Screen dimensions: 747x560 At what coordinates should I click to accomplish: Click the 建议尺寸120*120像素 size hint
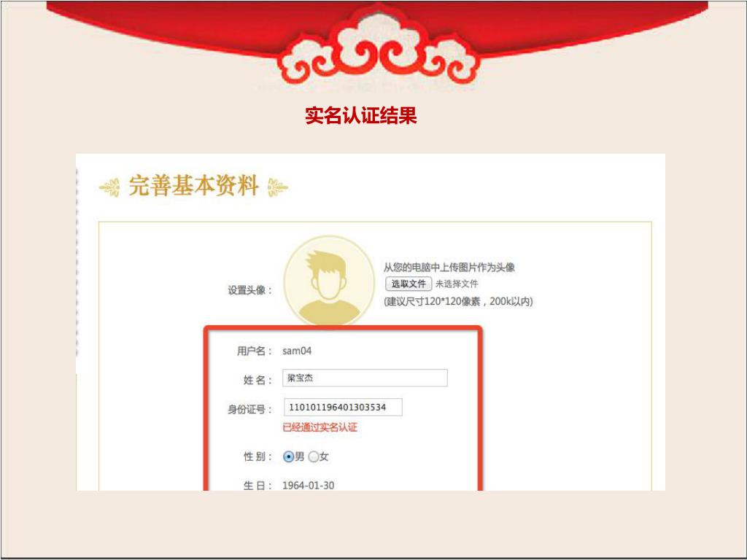click(x=458, y=301)
